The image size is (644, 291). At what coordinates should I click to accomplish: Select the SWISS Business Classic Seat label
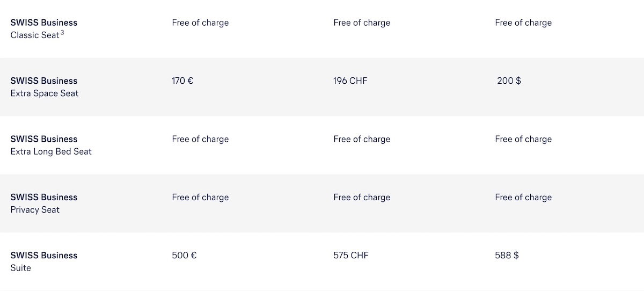pos(43,29)
